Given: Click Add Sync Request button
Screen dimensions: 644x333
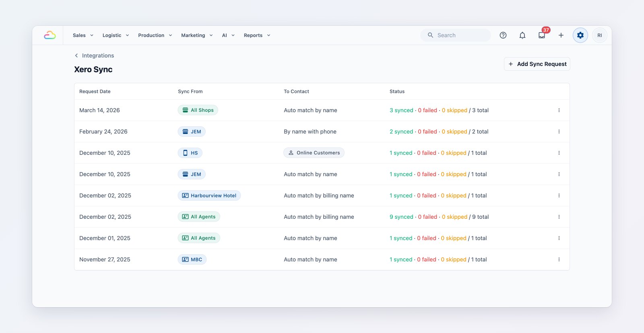Looking at the screenshot, I should (x=537, y=64).
